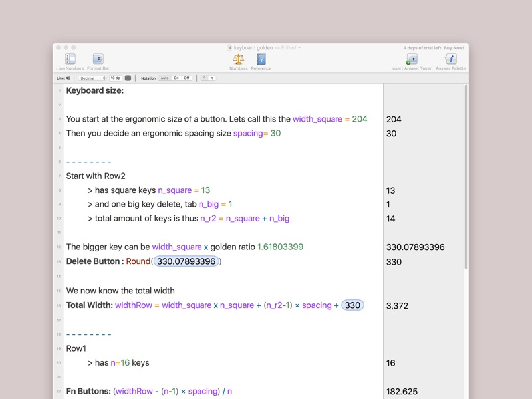Open the Decimal number format dropdown

coord(92,78)
